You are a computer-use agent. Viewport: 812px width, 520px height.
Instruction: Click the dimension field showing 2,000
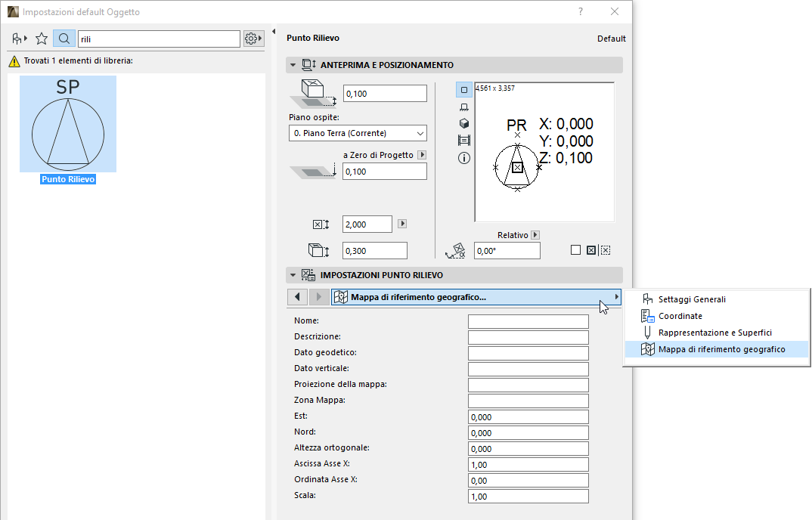(367, 224)
